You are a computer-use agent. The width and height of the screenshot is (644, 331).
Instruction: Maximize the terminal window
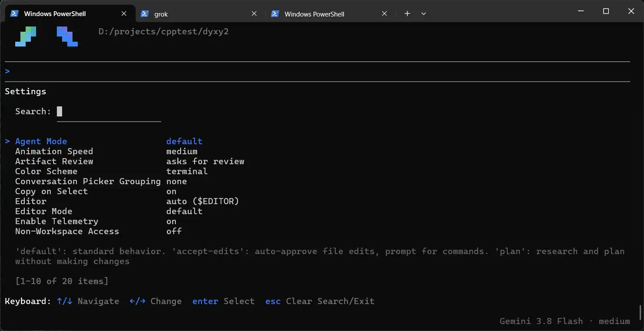pos(606,11)
